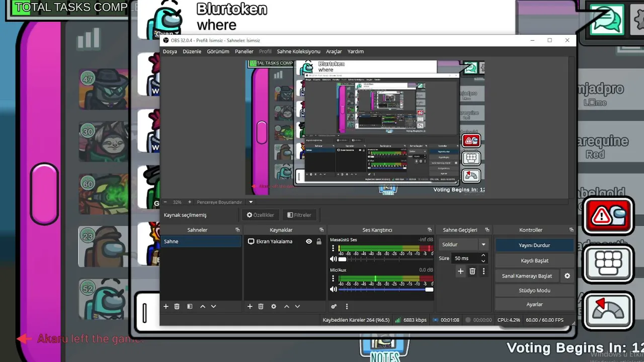
Task: Toggle Stüdyo Modu
Action: (x=534, y=291)
